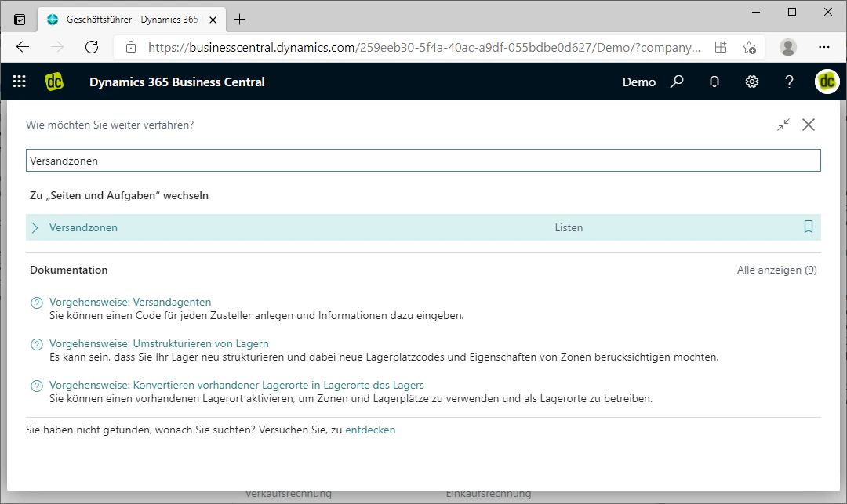Minimize the browser window
Viewport: 847px width, 504px height.
pyautogui.click(x=756, y=12)
